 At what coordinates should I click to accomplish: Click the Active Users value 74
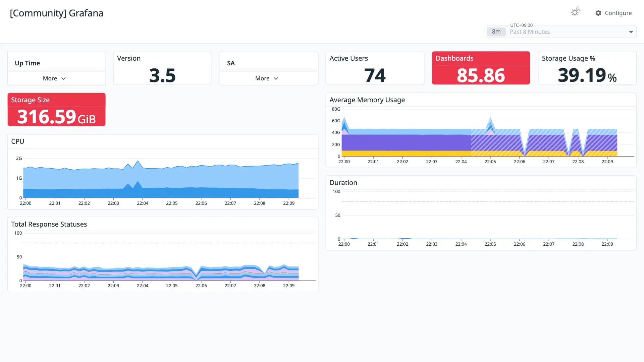click(x=375, y=75)
